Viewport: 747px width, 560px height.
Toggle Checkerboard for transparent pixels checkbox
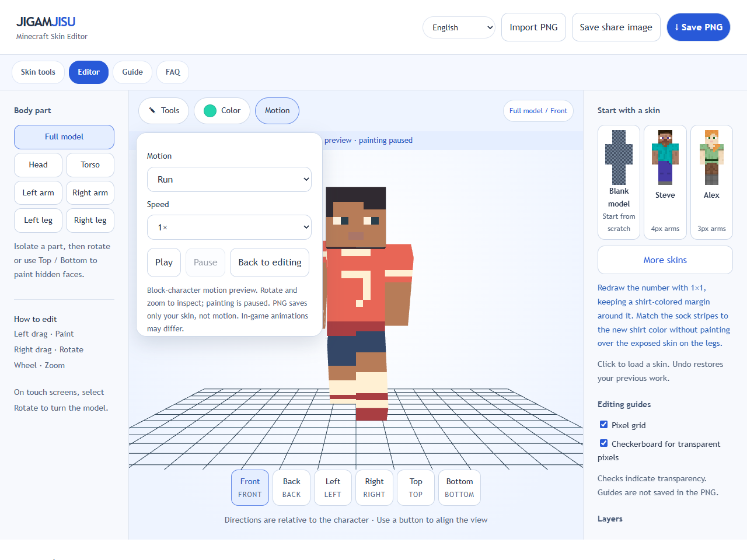click(603, 443)
